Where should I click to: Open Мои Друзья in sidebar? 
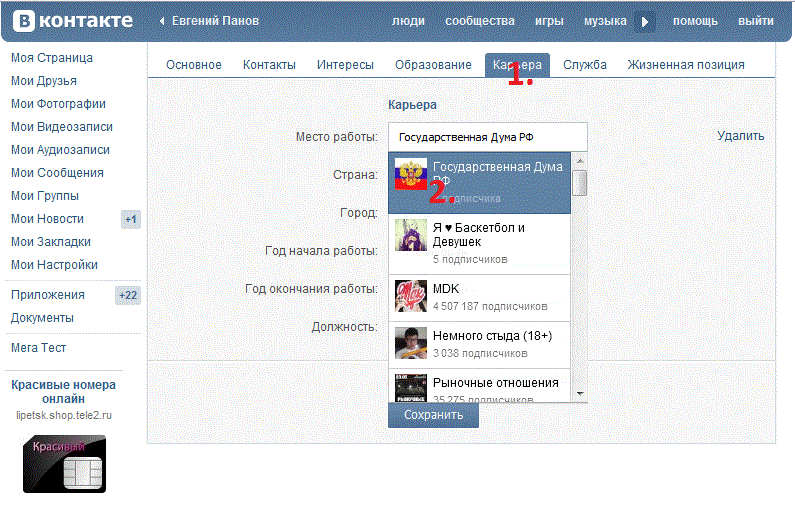(44, 81)
